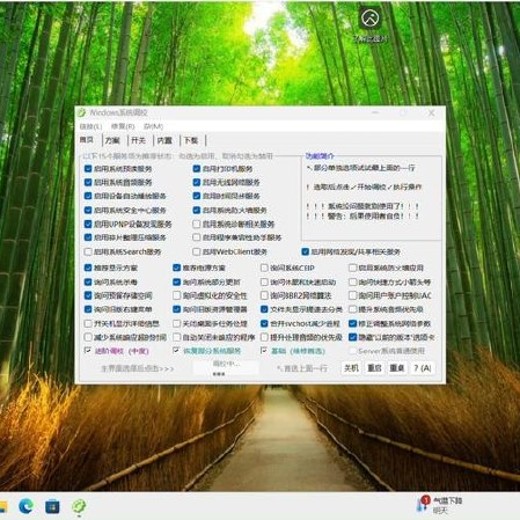The height and width of the screenshot is (520, 520).
Task: Click the ? (A) help button
Action: pyautogui.click(x=422, y=368)
